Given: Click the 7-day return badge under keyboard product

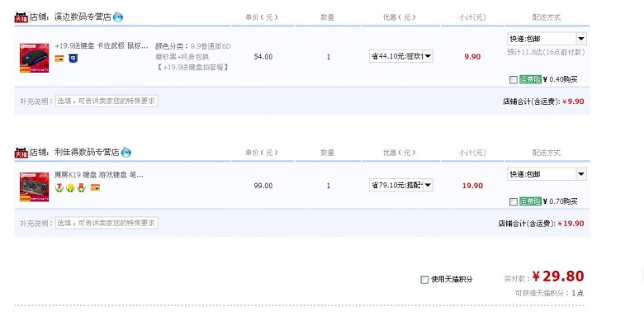Looking at the screenshot, I should (x=59, y=188).
